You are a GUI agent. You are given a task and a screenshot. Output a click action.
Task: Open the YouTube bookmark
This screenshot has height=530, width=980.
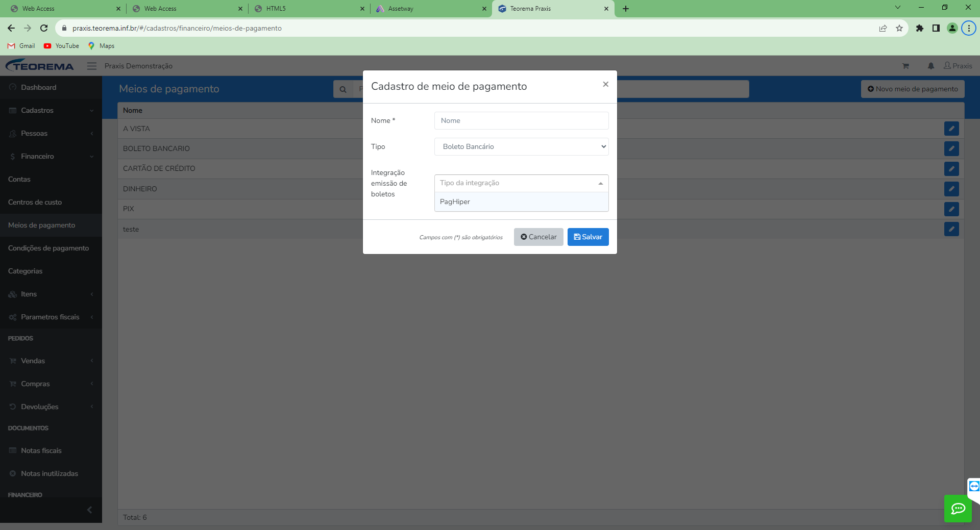pos(61,46)
